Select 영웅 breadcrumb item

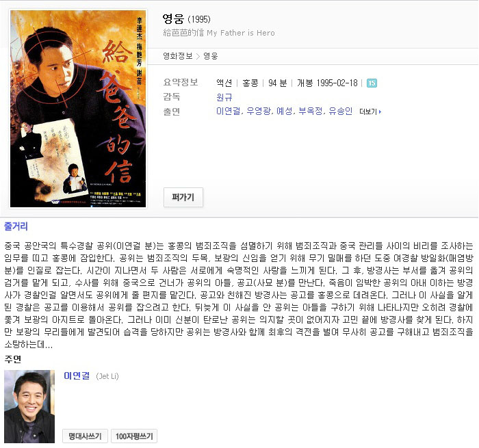click(x=211, y=56)
